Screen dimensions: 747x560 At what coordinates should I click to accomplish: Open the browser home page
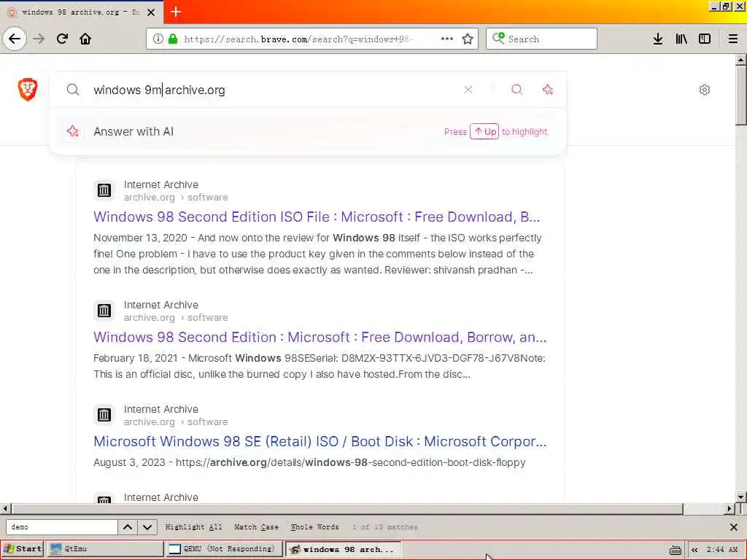[85, 39]
